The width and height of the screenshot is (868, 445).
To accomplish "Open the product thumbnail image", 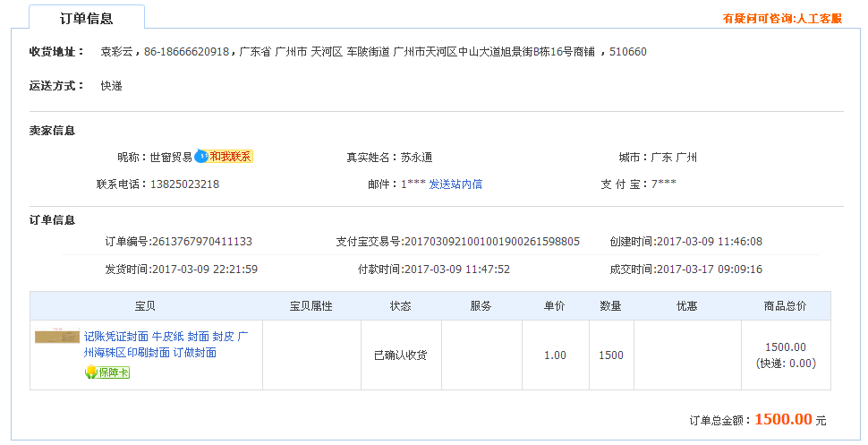I will (57, 337).
